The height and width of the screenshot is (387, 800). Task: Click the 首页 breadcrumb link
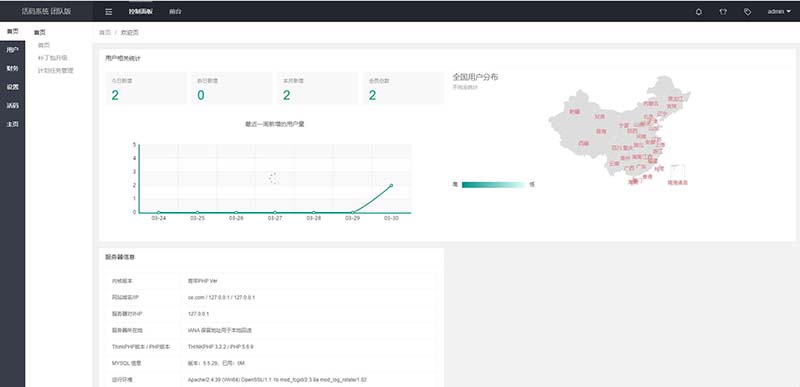pos(105,33)
